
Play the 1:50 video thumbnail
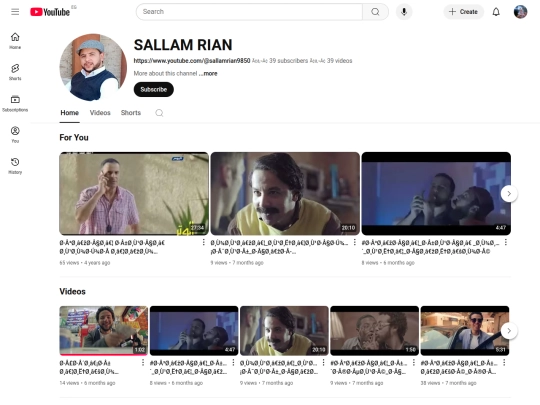tap(374, 331)
